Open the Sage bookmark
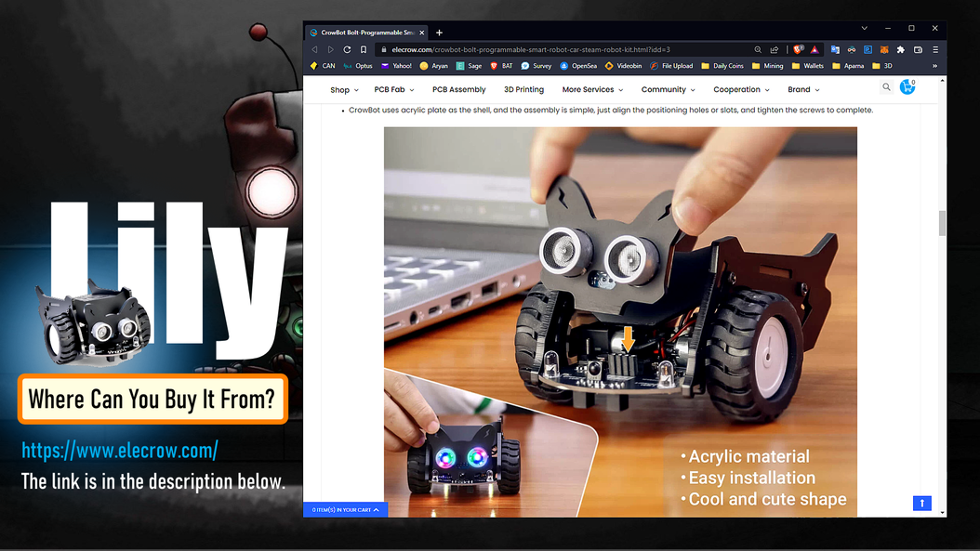Image resolution: width=980 pixels, height=551 pixels. (x=469, y=66)
